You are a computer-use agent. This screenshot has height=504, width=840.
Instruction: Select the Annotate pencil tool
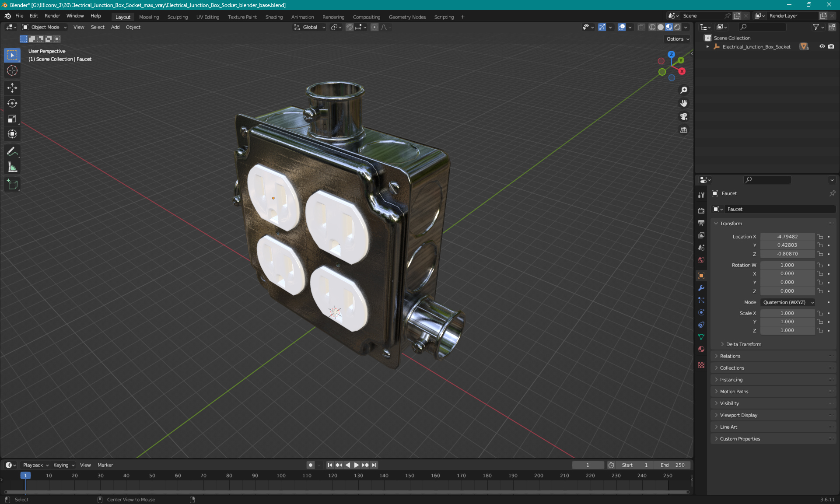(x=12, y=151)
